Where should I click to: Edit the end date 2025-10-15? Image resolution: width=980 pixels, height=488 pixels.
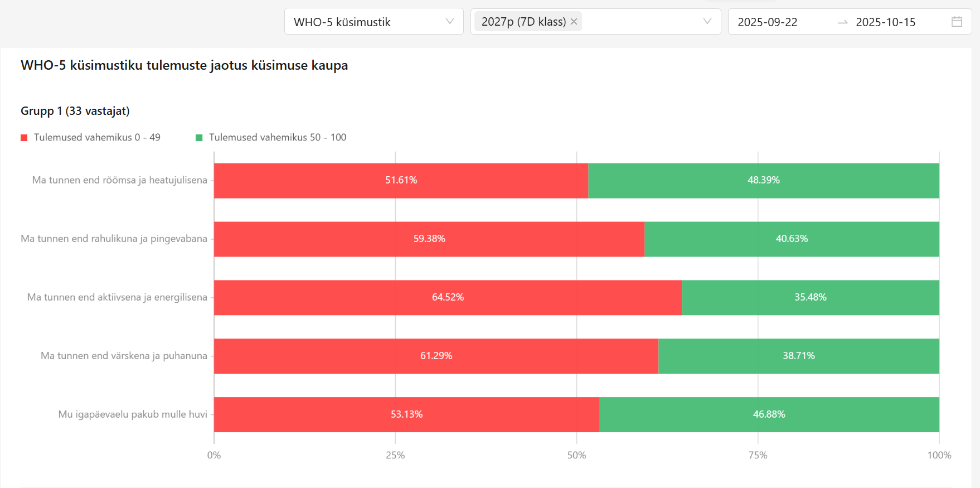point(885,22)
